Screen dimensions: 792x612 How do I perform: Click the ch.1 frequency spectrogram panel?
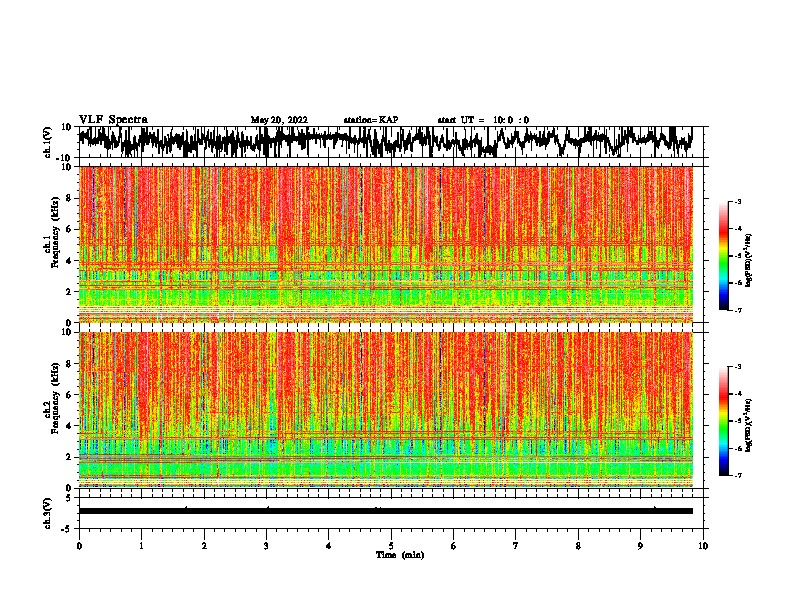pyautogui.click(x=385, y=244)
